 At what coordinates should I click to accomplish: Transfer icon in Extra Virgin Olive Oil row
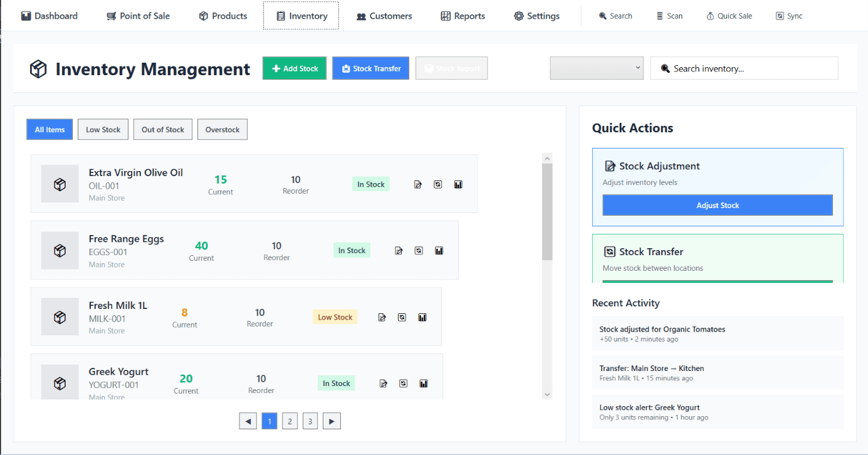pyautogui.click(x=438, y=184)
